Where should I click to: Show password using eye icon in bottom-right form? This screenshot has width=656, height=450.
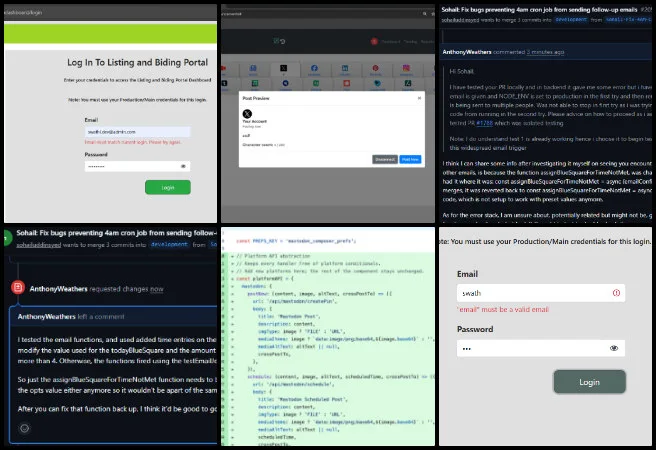614,348
